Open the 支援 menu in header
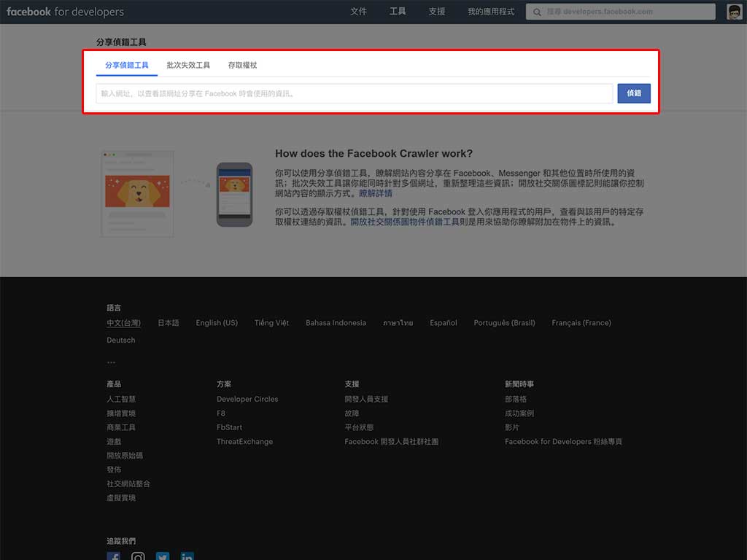This screenshot has height=560, width=747. pos(436,12)
